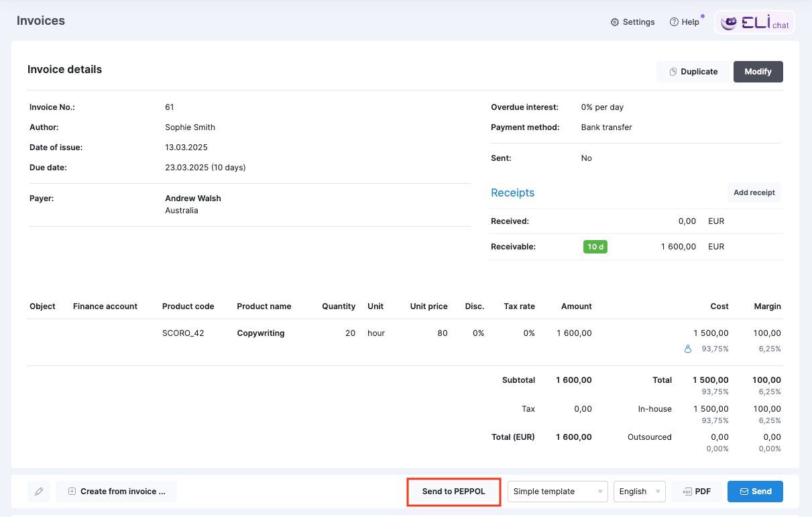Open the English language dropdown
This screenshot has width=812, height=517.
tap(640, 492)
